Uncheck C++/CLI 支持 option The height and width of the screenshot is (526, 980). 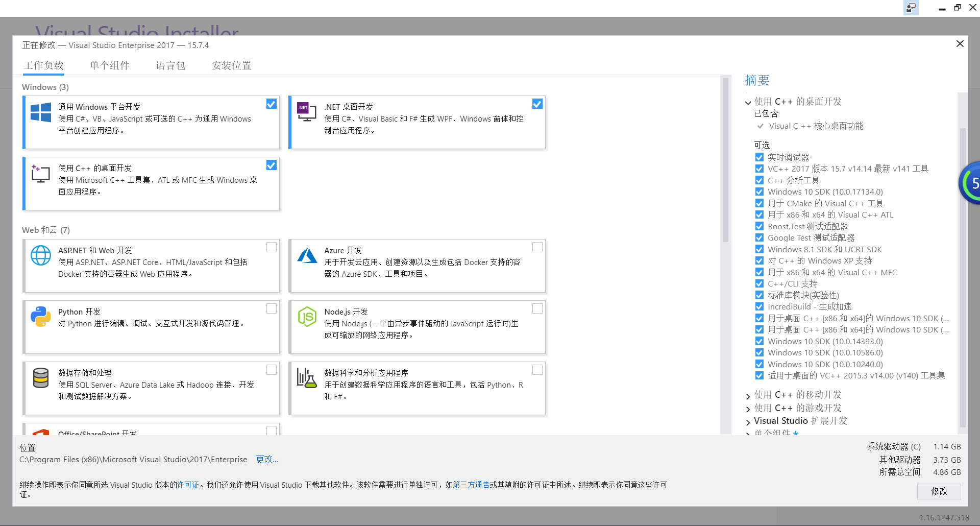pos(759,283)
